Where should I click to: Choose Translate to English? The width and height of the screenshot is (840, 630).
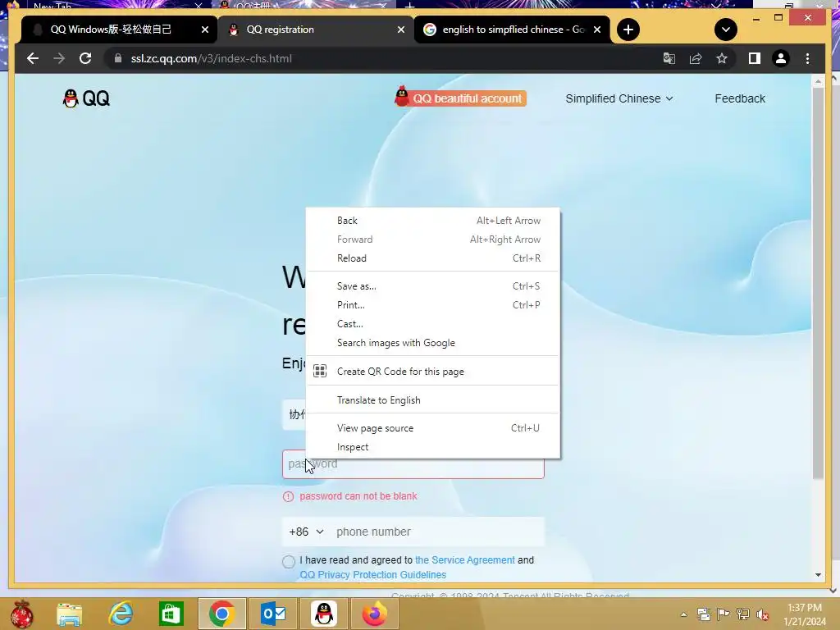coord(433,400)
